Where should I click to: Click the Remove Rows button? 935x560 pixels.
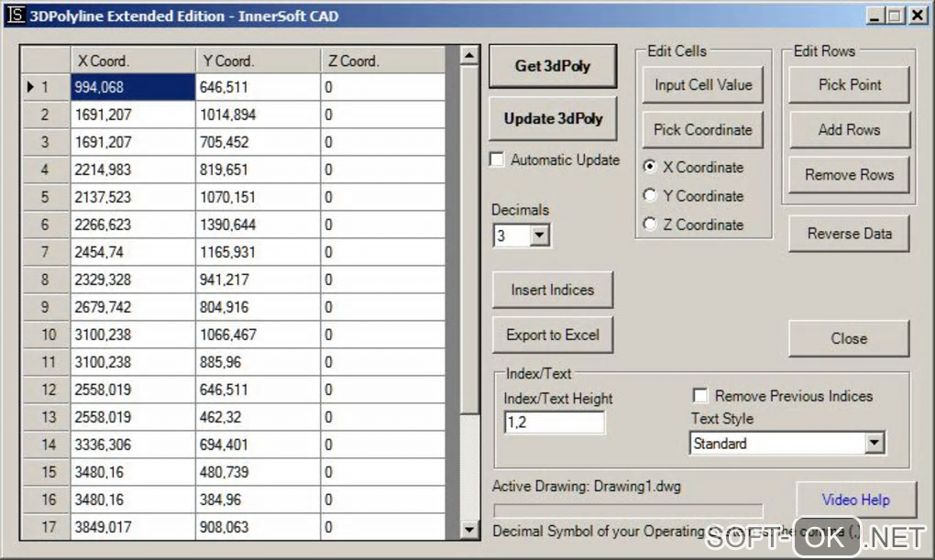click(849, 175)
